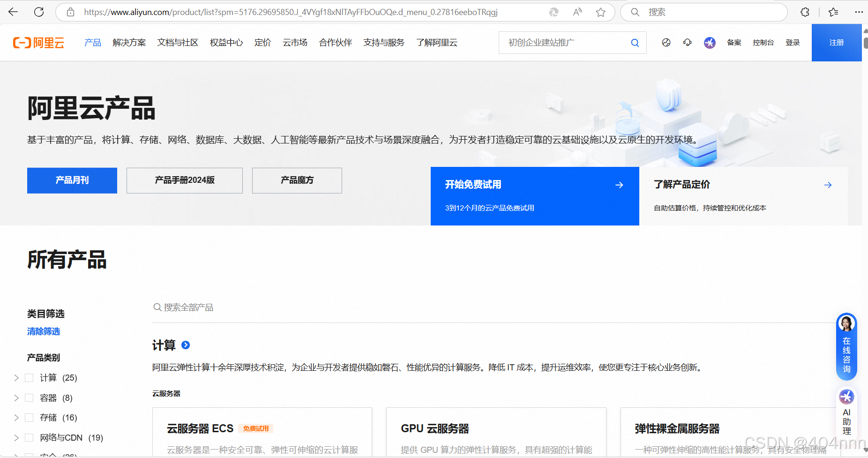Screen dimensions: 868x458
Task: Expand the 存储 category chevron
Action: tap(16, 418)
